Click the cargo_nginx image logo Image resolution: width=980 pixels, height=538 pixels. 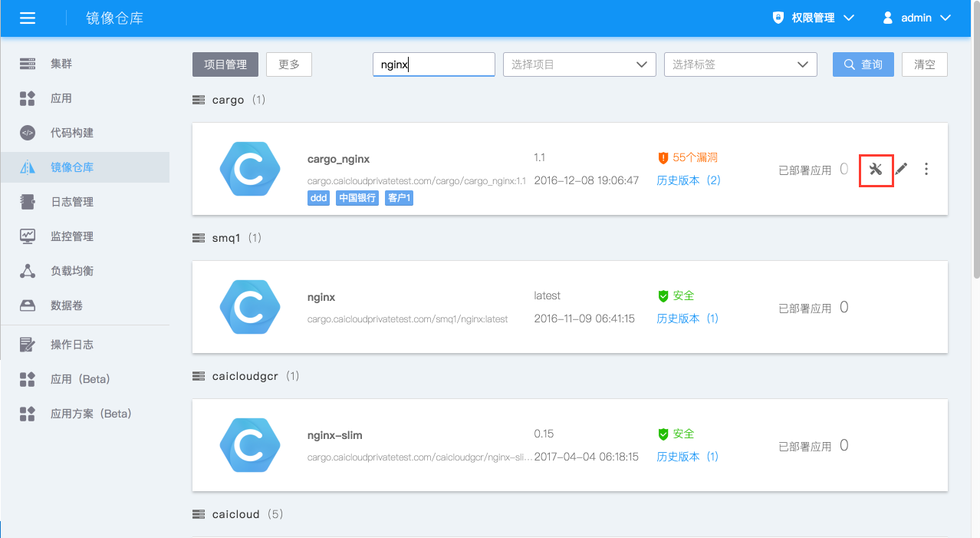[249, 169]
